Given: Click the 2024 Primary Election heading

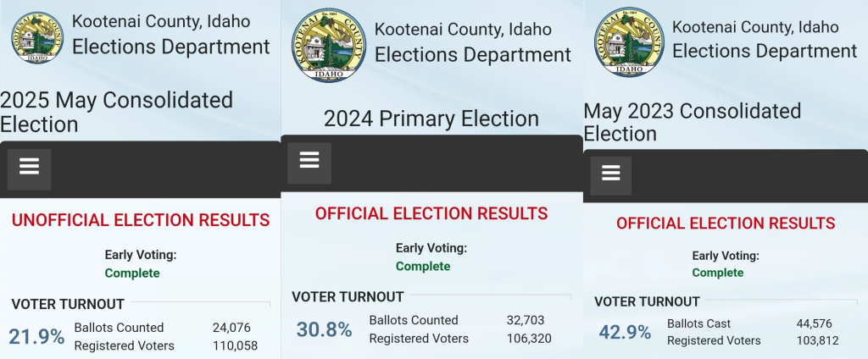Looking at the screenshot, I should [431, 119].
